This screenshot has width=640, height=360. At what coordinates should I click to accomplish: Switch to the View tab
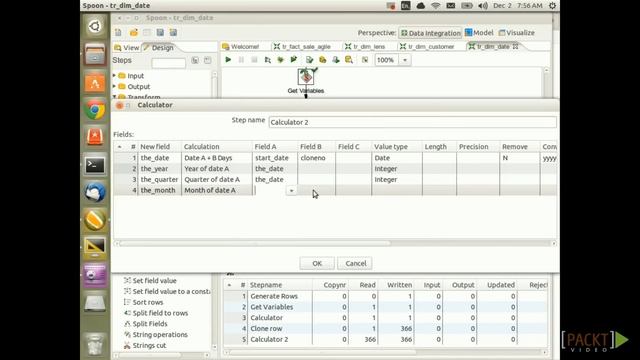127,48
